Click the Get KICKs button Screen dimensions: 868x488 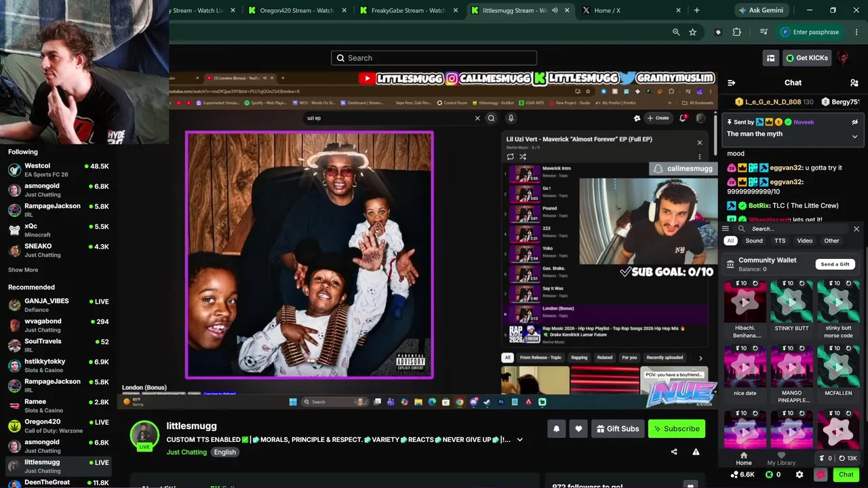tap(807, 58)
